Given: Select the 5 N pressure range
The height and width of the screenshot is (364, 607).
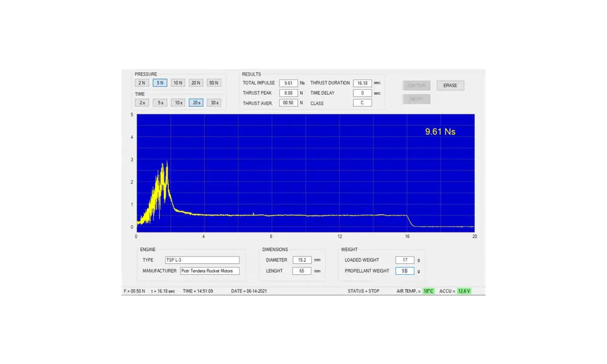Looking at the screenshot, I should click(160, 83).
